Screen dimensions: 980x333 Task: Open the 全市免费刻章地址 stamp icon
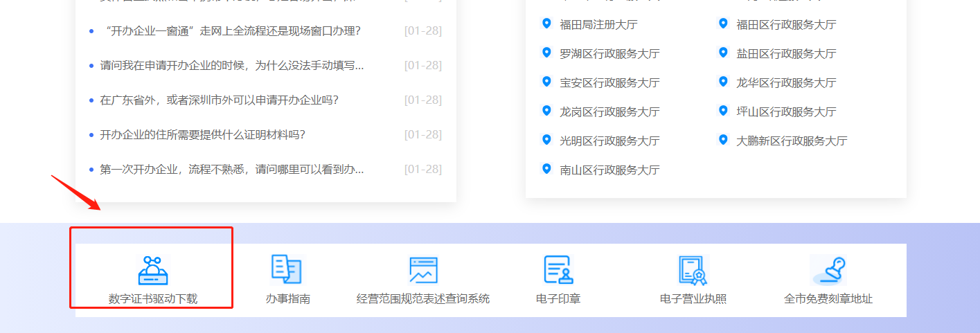tap(828, 269)
